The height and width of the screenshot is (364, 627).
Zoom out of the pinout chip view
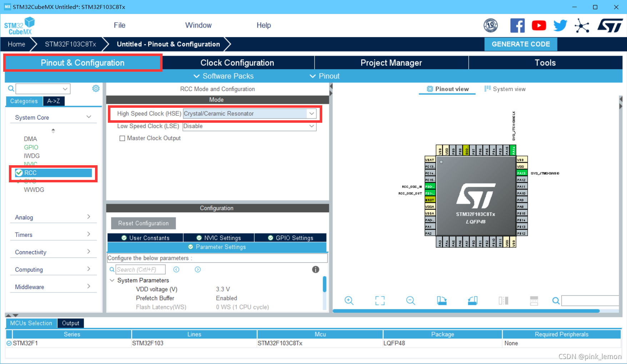coord(411,300)
